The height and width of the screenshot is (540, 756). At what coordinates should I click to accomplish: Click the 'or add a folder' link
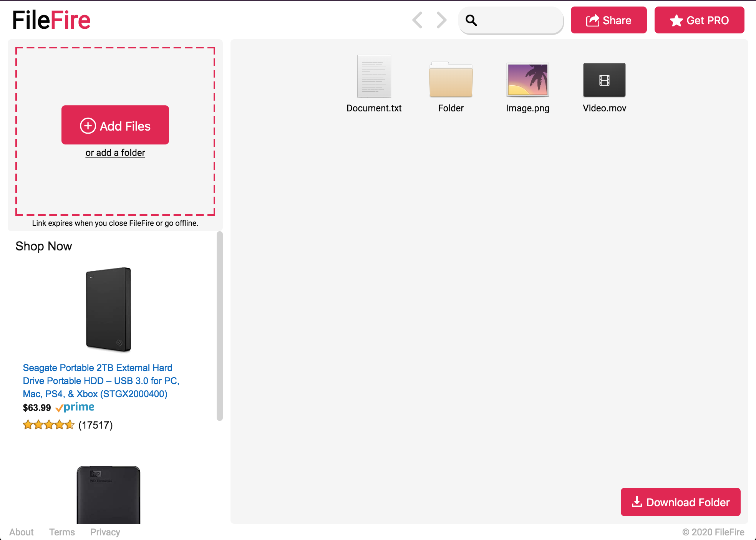pos(115,153)
